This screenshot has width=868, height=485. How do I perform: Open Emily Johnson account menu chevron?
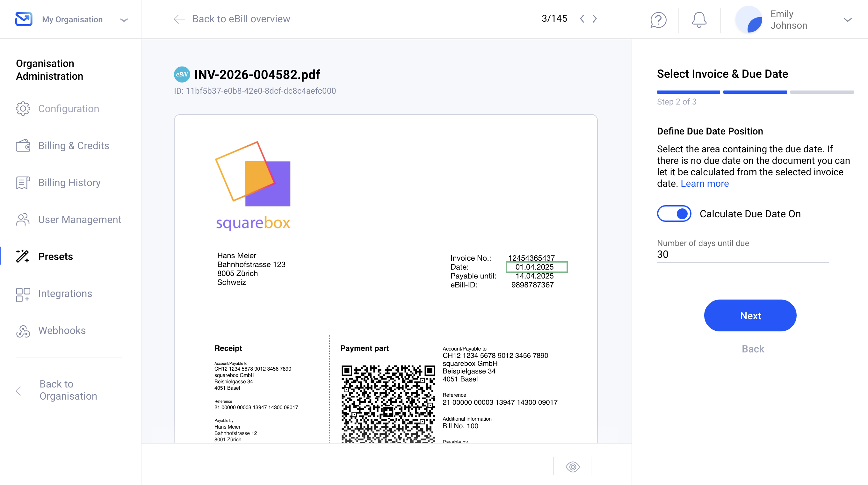848,19
